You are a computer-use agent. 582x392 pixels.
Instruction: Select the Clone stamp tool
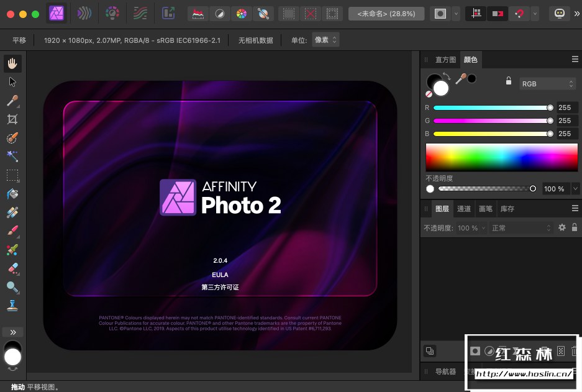(12, 306)
